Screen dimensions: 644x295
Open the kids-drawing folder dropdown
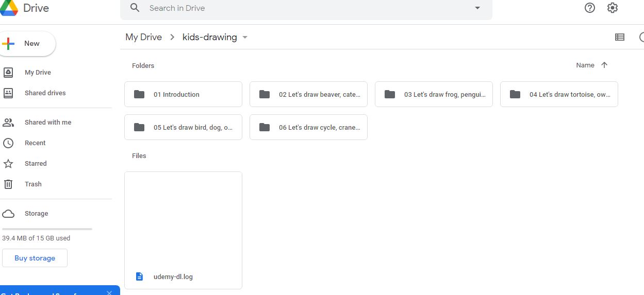(x=245, y=38)
